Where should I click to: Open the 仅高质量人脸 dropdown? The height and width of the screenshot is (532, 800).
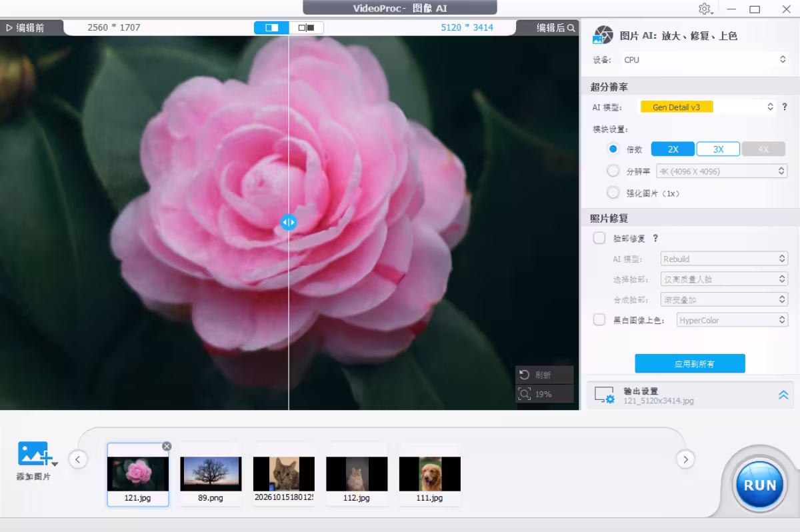(x=724, y=279)
